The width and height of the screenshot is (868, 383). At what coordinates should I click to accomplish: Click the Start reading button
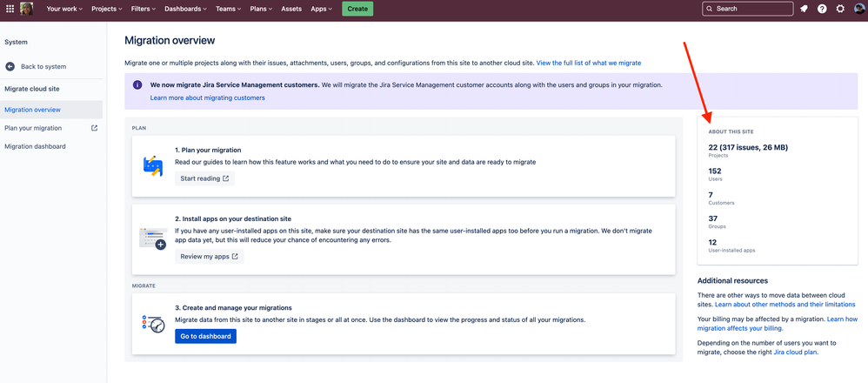point(204,178)
